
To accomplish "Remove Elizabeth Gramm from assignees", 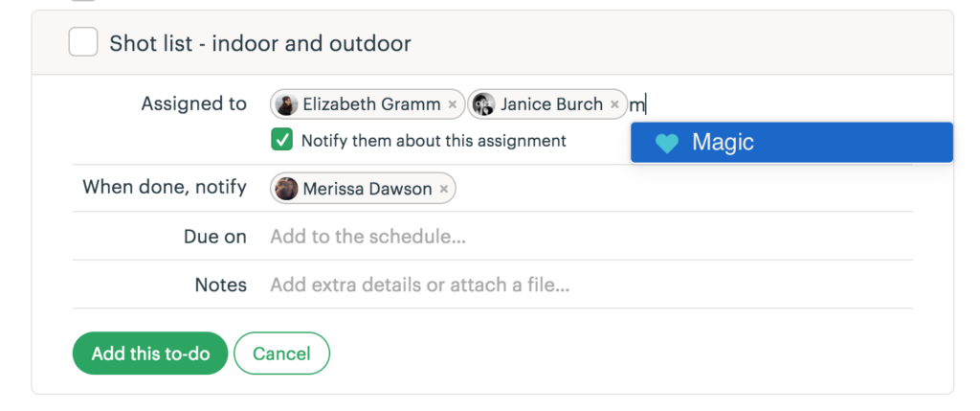I will [x=452, y=104].
